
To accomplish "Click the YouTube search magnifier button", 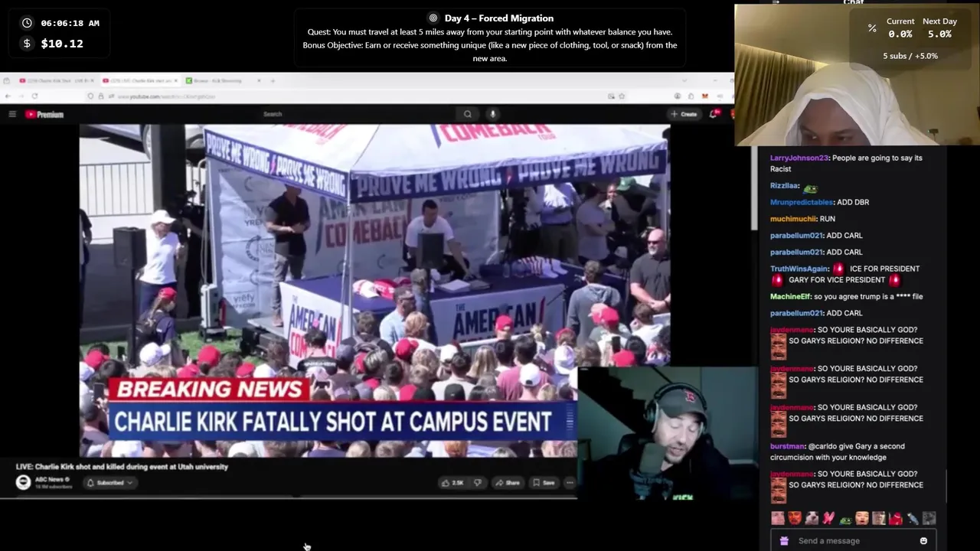I will click(467, 114).
